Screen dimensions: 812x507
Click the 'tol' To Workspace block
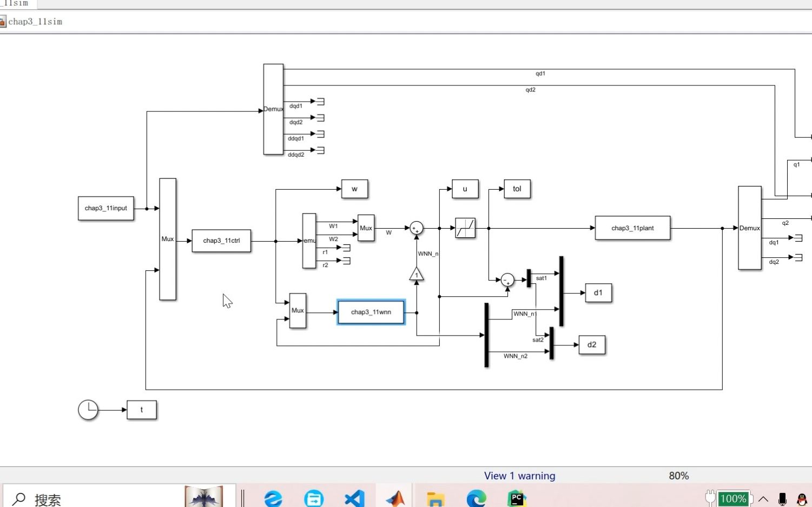[517, 189]
